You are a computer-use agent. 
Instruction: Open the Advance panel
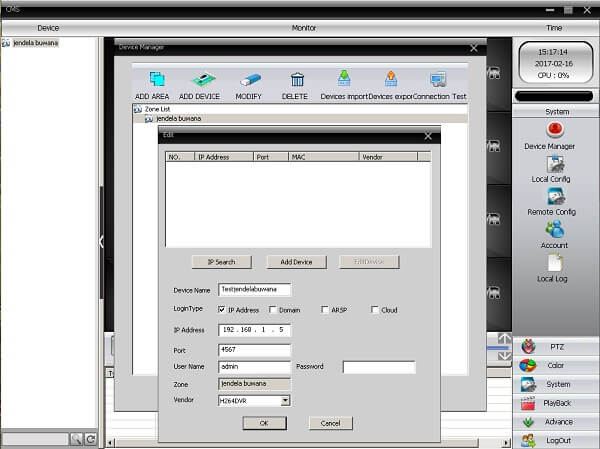555,422
